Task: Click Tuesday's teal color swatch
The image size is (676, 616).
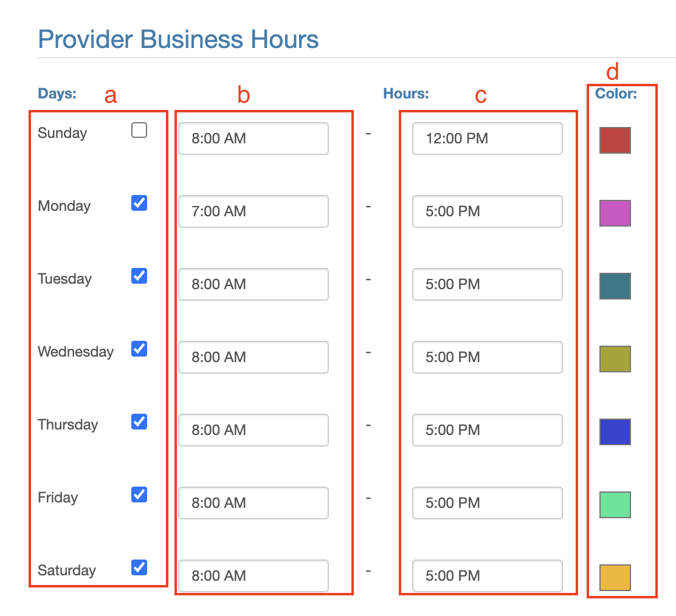Action: (x=615, y=286)
